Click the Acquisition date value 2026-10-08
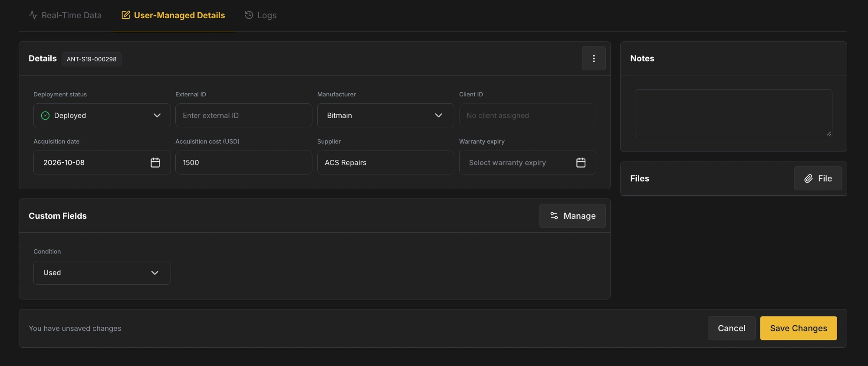Screen dimensions: 868x366 coord(64,162)
